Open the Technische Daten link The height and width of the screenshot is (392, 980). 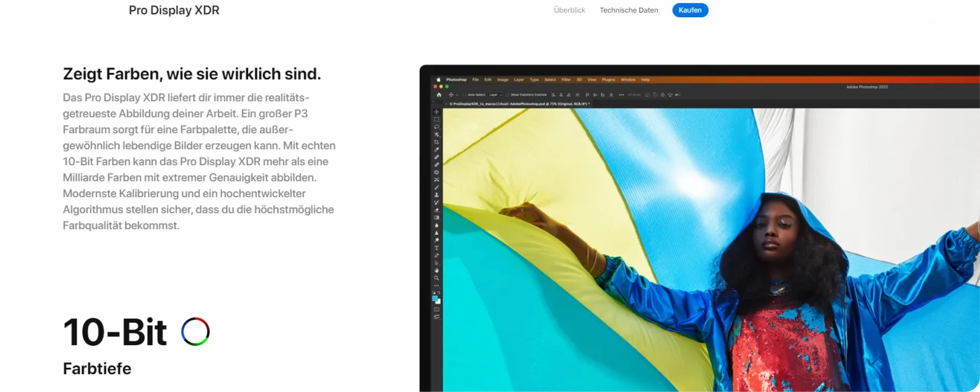tap(629, 10)
